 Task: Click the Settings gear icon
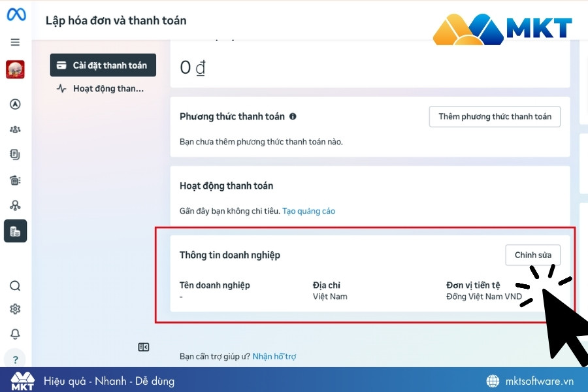coord(15,308)
